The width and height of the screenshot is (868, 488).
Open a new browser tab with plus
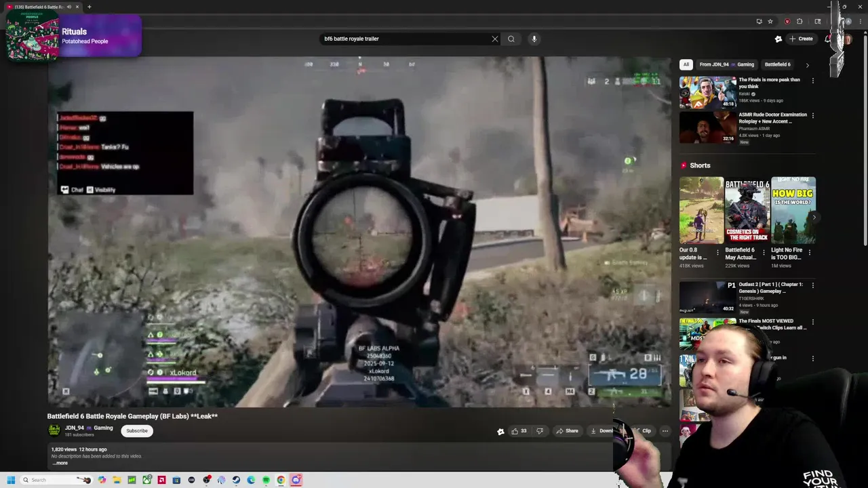pos(89,7)
